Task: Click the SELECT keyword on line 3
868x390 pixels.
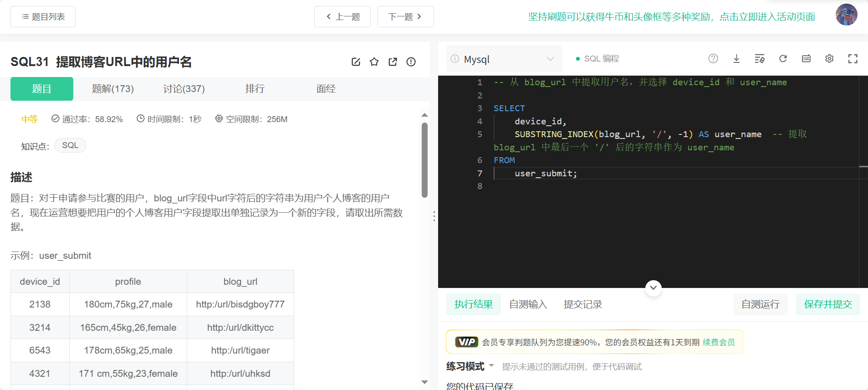Action: coord(509,108)
